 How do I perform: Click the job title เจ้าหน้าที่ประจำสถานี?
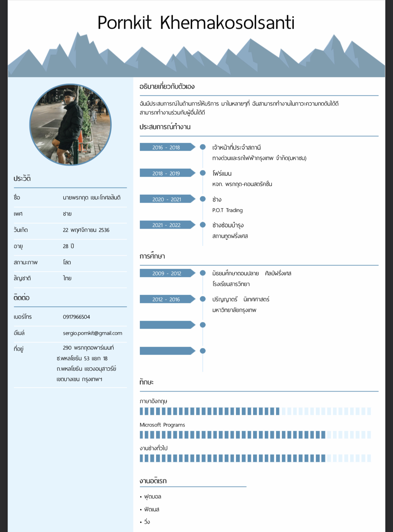click(237, 147)
